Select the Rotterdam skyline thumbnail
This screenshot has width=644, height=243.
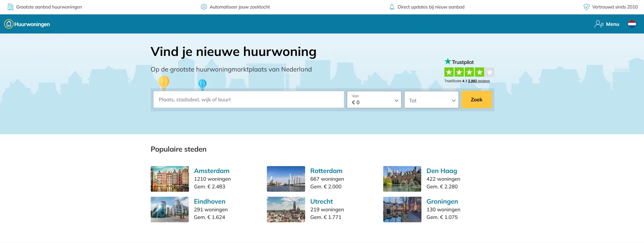coord(286,179)
